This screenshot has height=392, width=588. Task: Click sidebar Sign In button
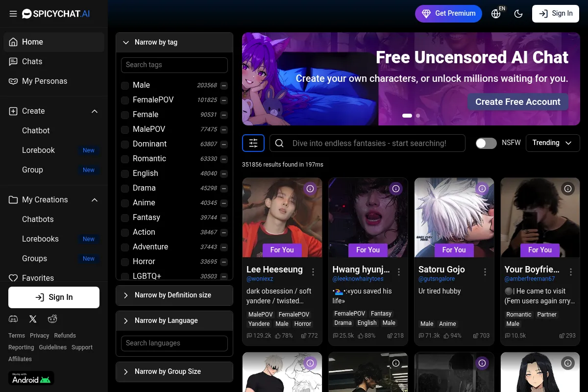54,297
